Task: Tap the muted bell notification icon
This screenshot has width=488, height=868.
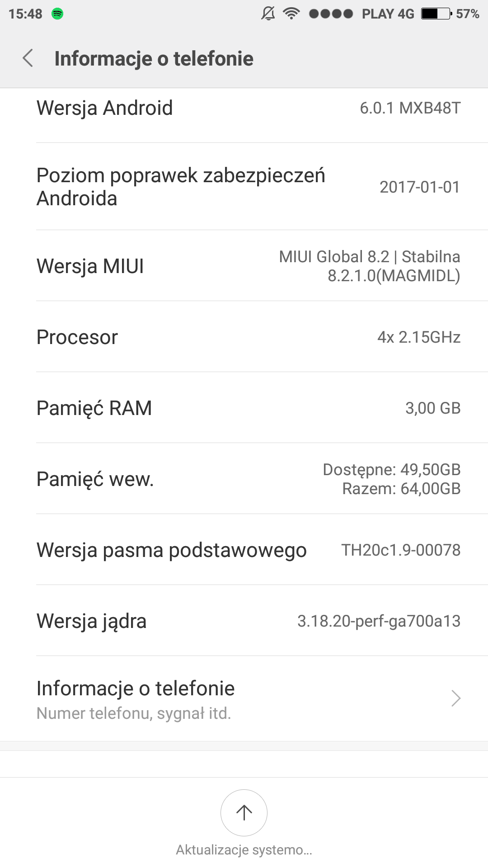Action: coord(268,14)
